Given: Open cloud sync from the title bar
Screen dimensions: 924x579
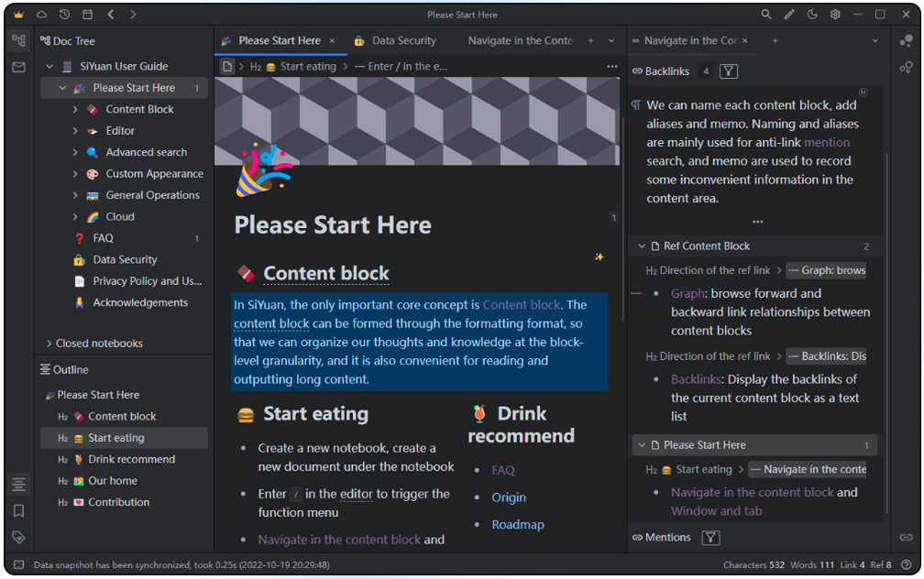Looking at the screenshot, I should pos(41,15).
